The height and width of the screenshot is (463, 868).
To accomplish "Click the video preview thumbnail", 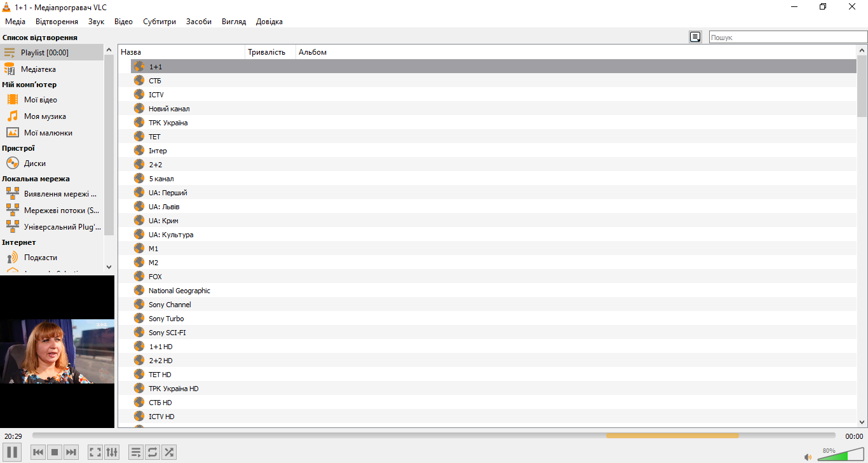I will [57, 351].
